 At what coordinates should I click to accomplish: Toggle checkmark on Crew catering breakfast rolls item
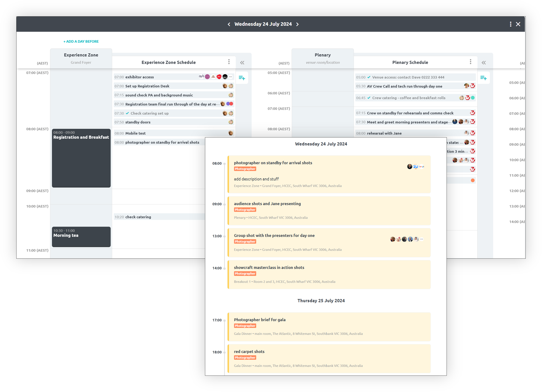pos(369,98)
